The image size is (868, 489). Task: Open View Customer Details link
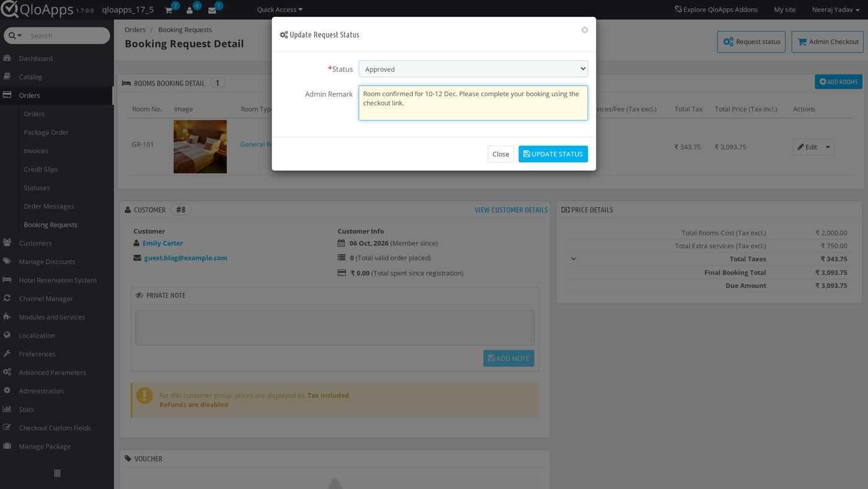click(511, 210)
